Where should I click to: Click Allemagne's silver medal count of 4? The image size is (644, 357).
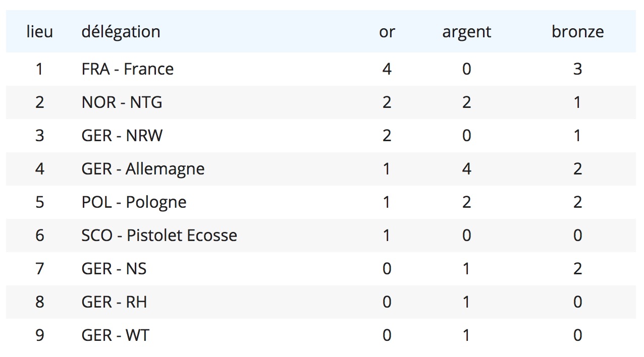point(466,169)
